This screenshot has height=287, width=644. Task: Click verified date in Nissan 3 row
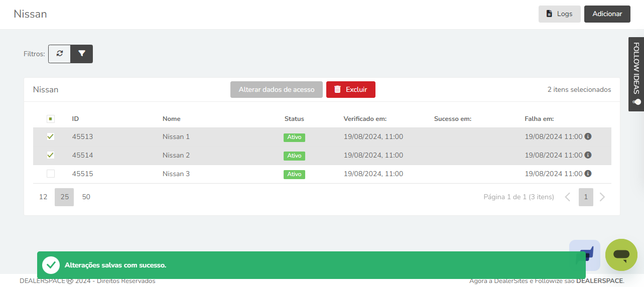click(373, 174)
